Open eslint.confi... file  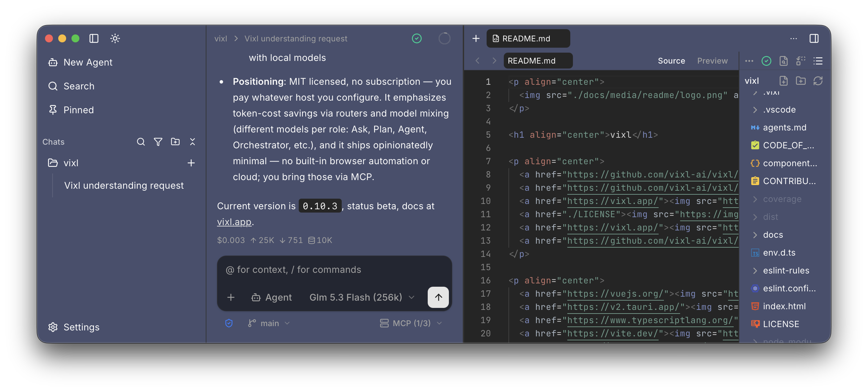(784, 289)
